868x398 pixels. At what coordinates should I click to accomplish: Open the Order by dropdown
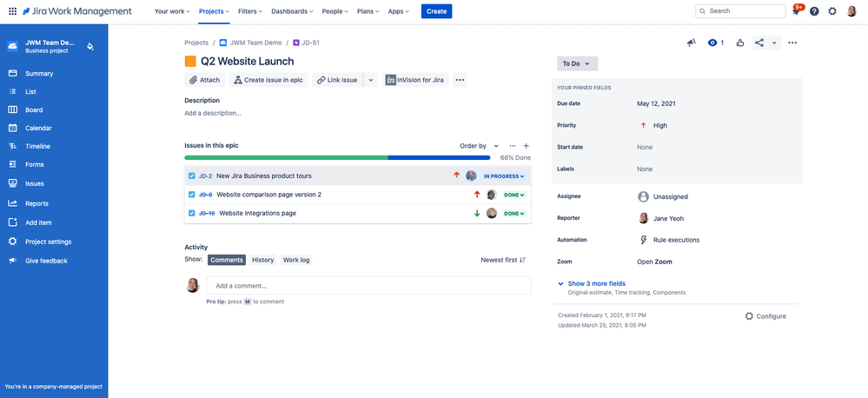tap(479, 146)
